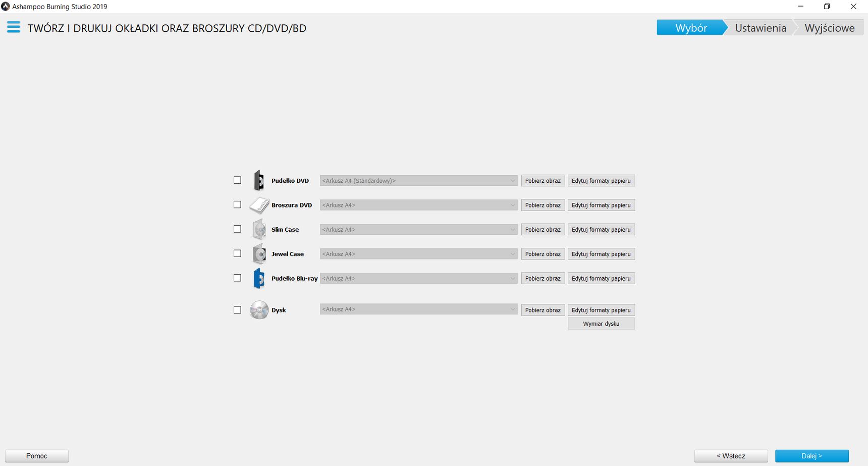
Task: Click Pobierz obraz for Jewel Case
Action: pos(543,254)
